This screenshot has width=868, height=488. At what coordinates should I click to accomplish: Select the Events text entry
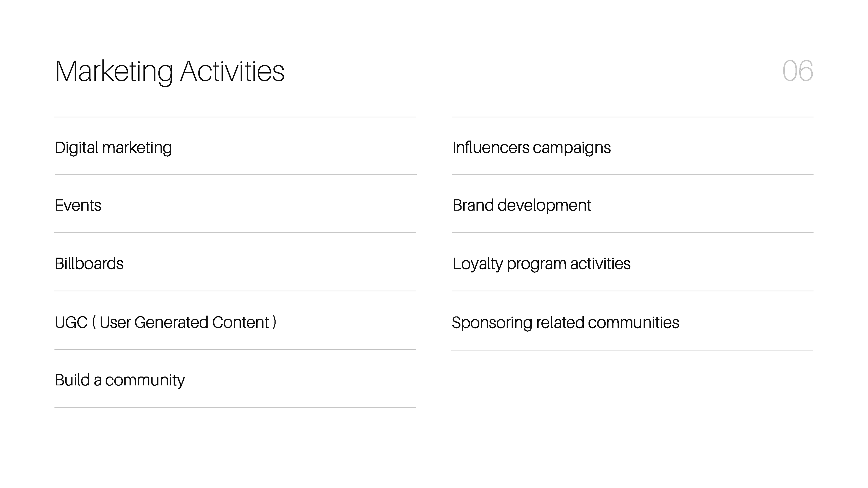click(78, 205)
